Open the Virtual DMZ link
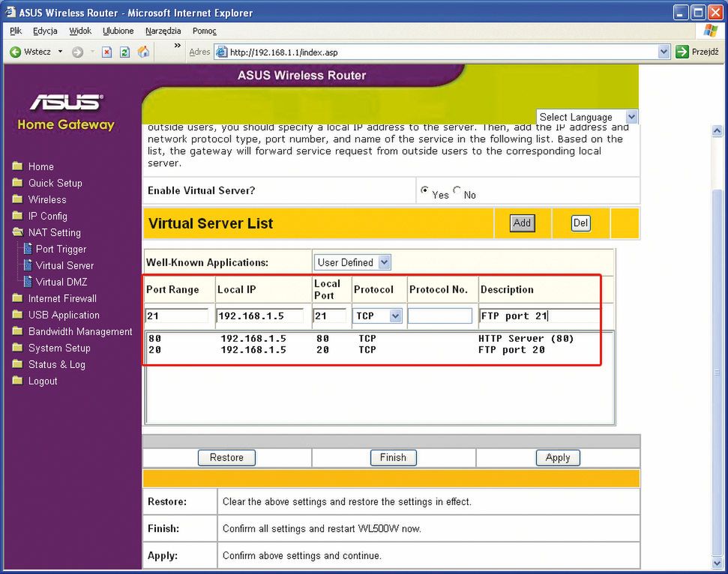The height and width of the screenshot is (574, 728). [61, 282]
